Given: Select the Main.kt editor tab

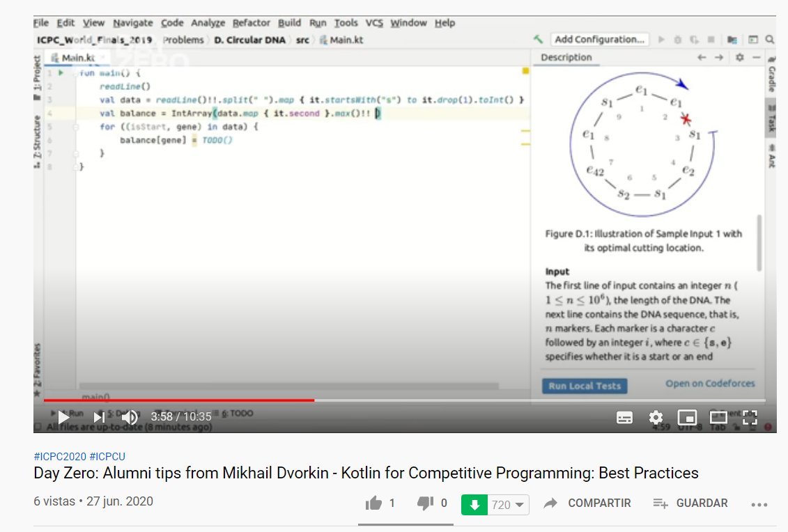Looking at the screenshot, I should pos(77,58).
